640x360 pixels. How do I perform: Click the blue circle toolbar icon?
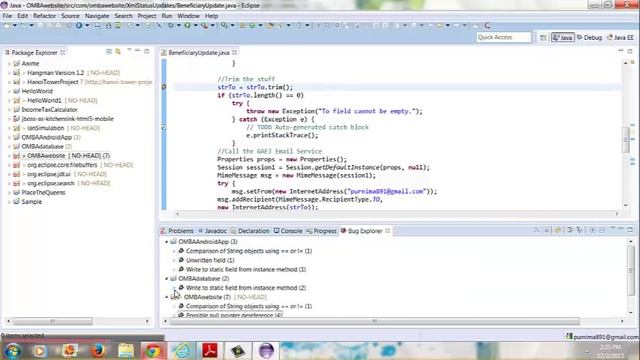coord(79,25)
